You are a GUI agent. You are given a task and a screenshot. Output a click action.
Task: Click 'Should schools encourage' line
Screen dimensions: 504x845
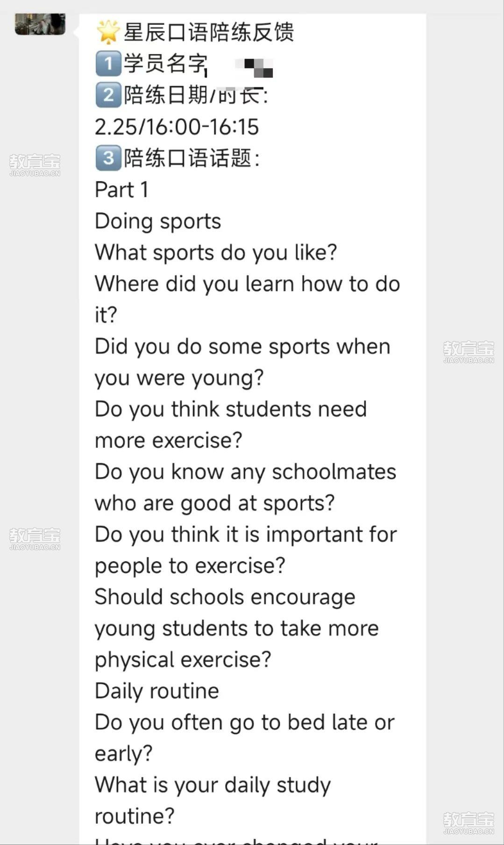[225, 597]
